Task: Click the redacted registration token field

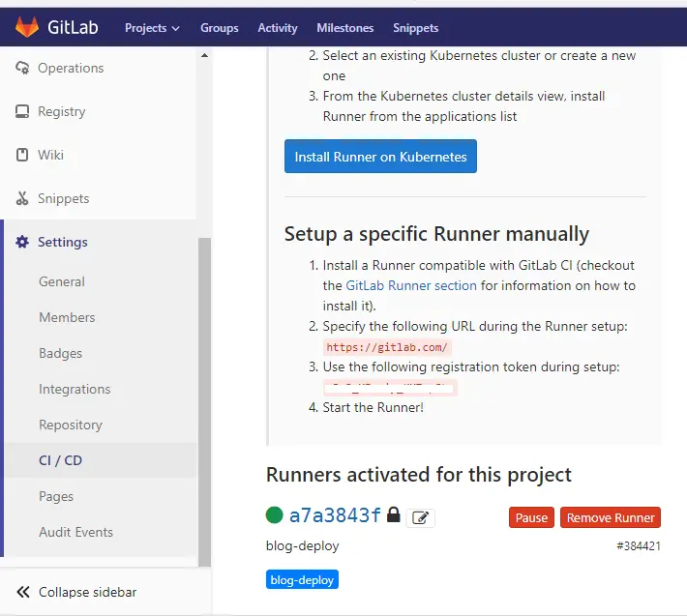Action: pos(390,388)
